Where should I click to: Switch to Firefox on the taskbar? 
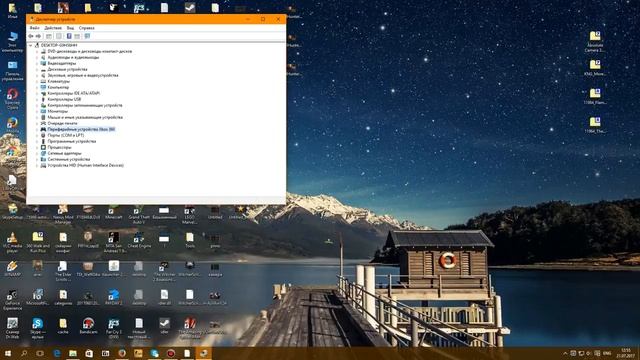(x=122, y=353)
